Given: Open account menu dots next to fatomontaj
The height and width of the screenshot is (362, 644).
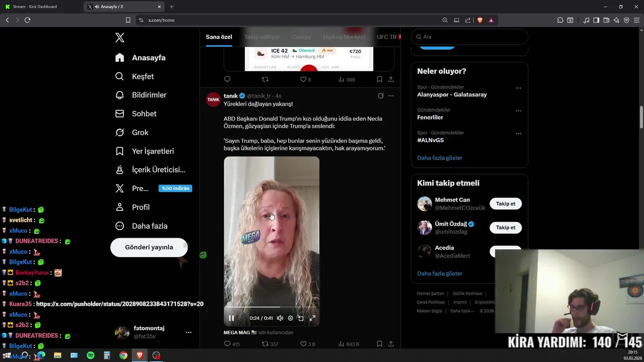Looking at the screenshot, I should [189, 332].
